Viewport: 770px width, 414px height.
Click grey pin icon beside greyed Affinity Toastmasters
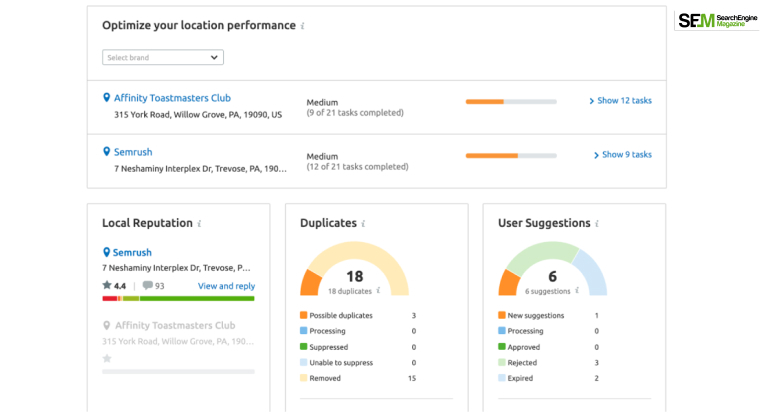pyautogui.click(x=106, y=325)
